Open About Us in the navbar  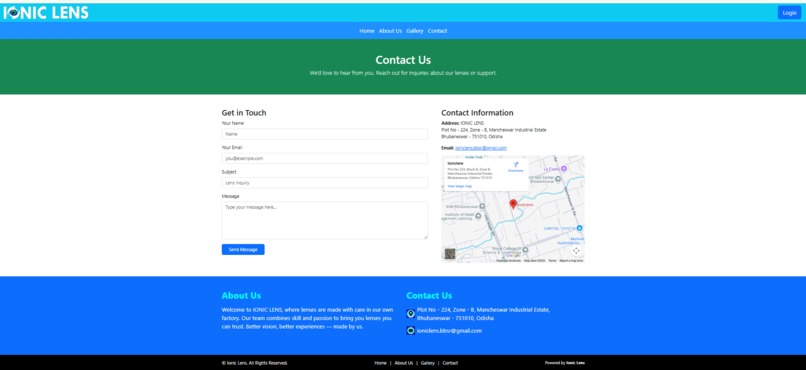[x=390, y=31]
